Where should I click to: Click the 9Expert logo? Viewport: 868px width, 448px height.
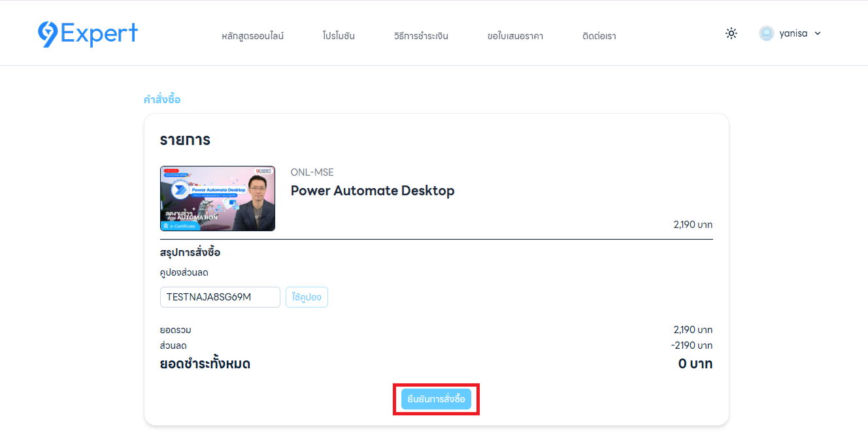point(88,34)
